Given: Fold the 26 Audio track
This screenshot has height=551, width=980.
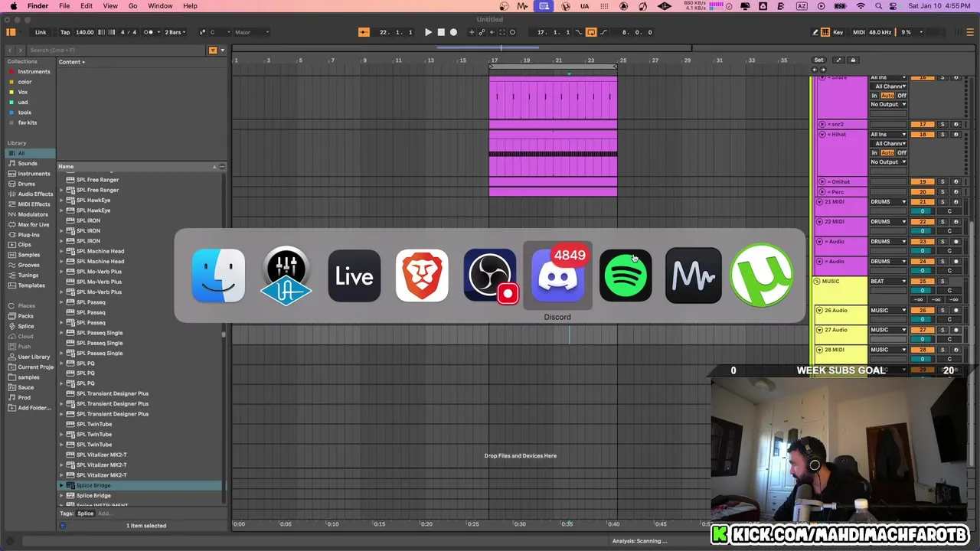Looking at the screenshot, I should 819,311.
